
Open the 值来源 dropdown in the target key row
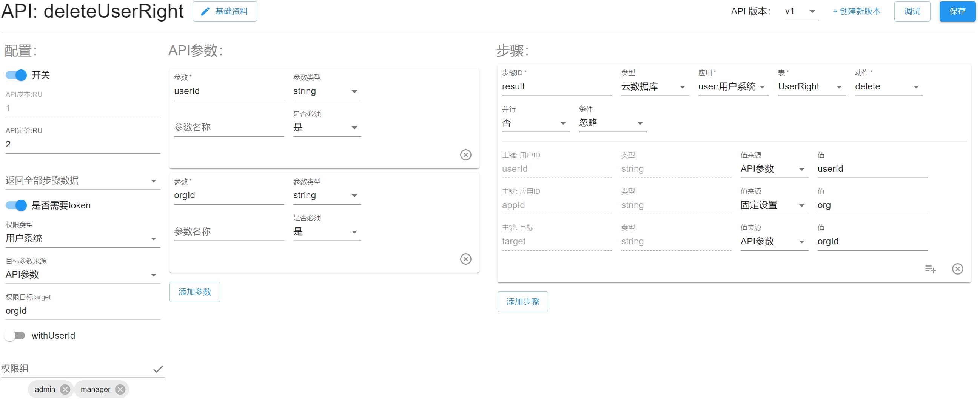tap(774, 242)
